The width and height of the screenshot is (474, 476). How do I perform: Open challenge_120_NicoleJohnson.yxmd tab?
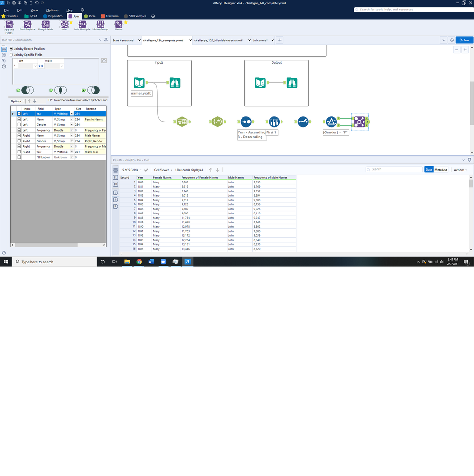pyautogui.click(x=219, y=41)
